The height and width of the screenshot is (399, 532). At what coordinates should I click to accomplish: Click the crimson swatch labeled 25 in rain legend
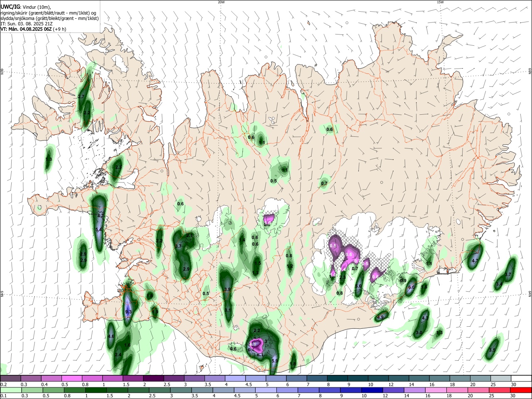tap(500, 390)
